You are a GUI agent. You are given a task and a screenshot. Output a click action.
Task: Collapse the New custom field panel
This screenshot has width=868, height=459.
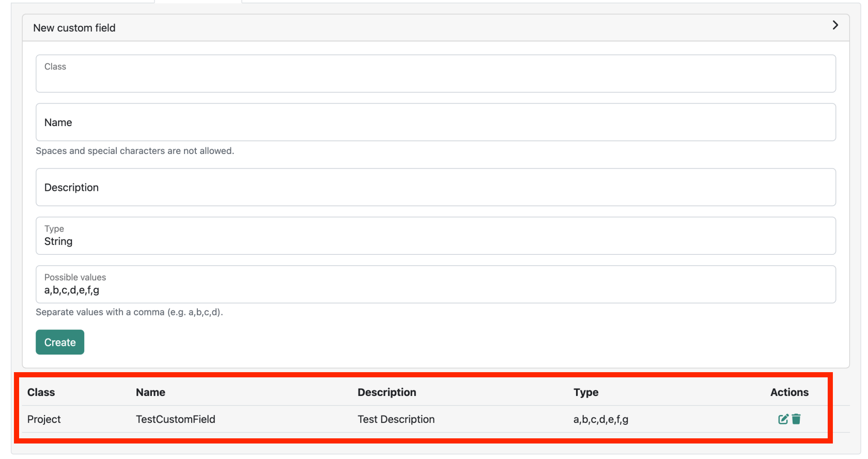click(835, 25)
